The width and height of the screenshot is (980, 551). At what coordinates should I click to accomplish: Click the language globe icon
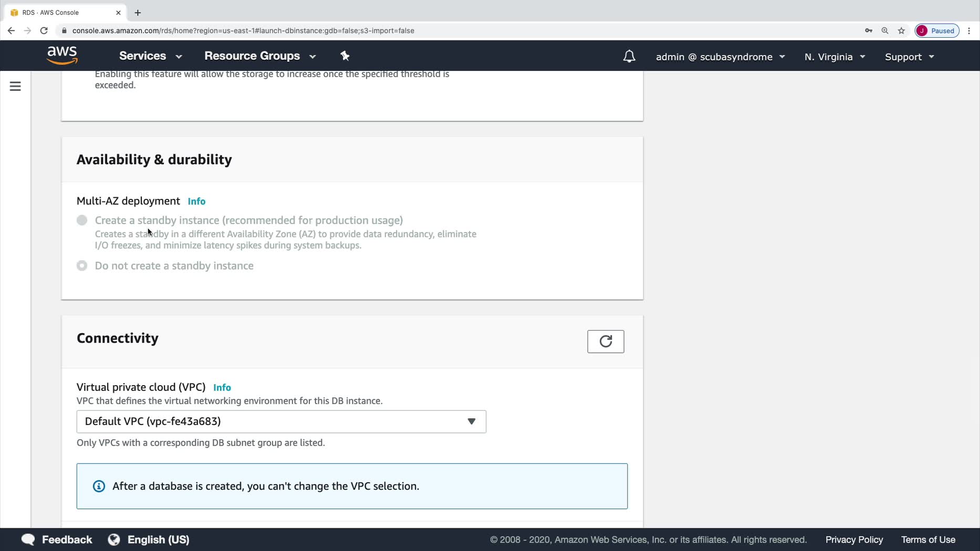[114, 539]
